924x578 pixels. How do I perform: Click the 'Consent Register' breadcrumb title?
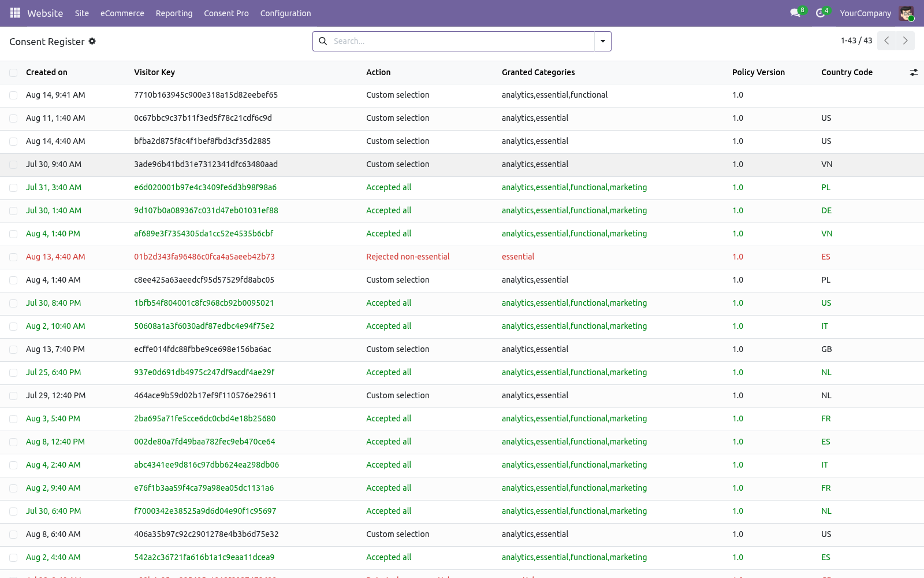point(47,42)
